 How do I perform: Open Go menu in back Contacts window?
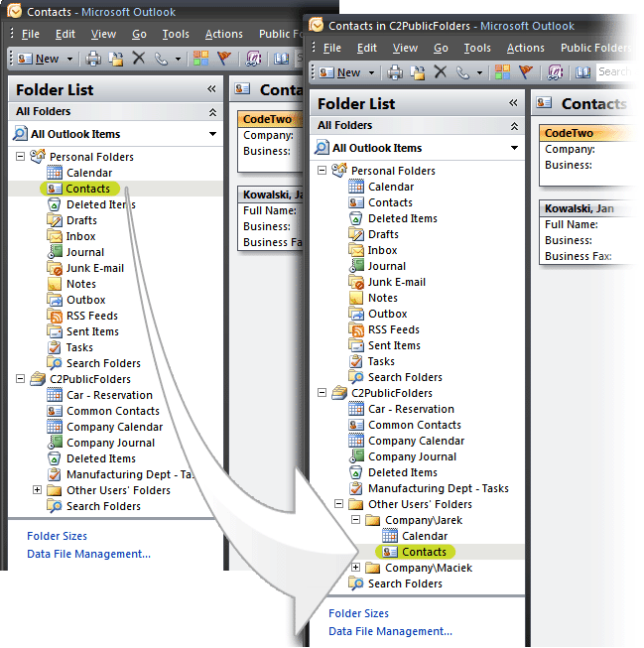coord(139,34)
